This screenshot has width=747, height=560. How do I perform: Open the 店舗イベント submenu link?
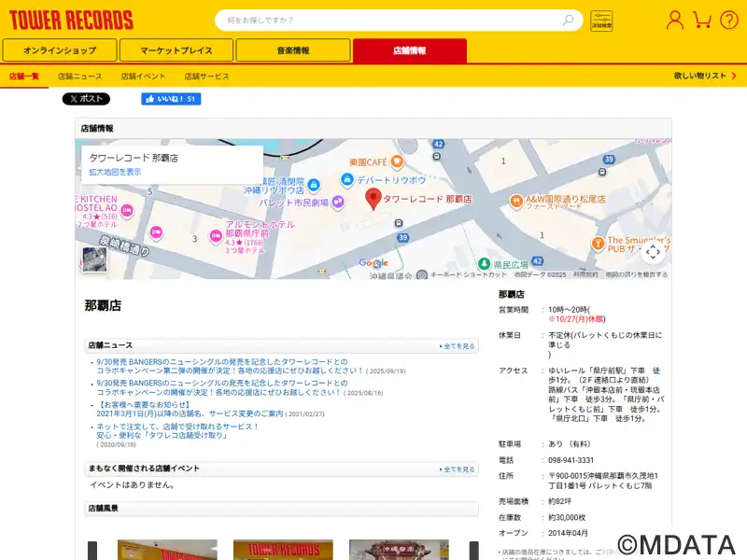[143, 76]
